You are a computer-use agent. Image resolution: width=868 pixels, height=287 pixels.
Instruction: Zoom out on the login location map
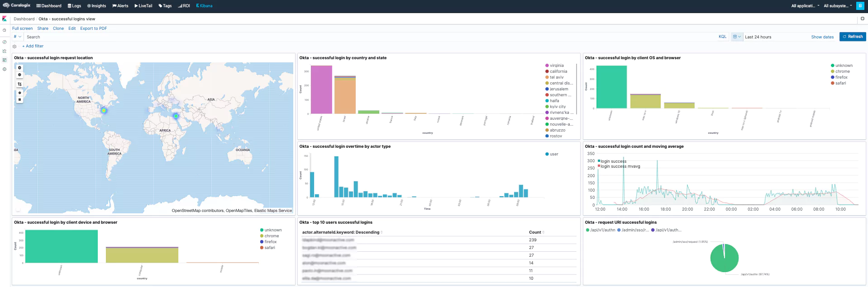click(19, 75)
